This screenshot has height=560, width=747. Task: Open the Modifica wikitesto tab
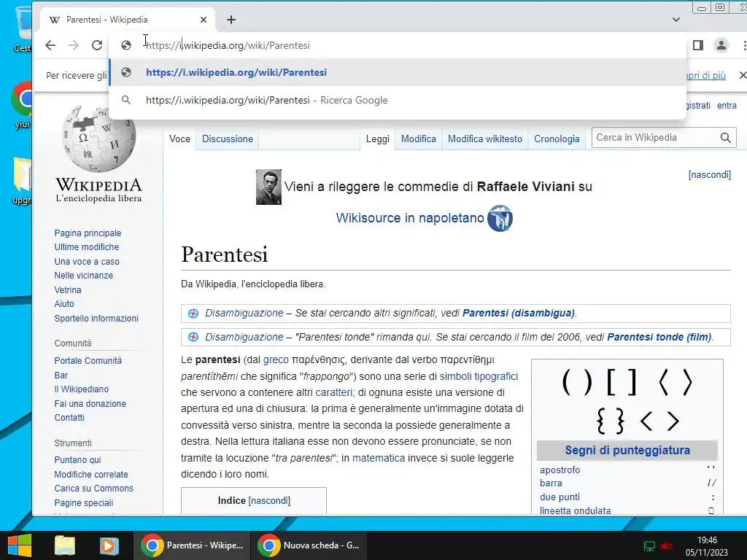(484, 139)
